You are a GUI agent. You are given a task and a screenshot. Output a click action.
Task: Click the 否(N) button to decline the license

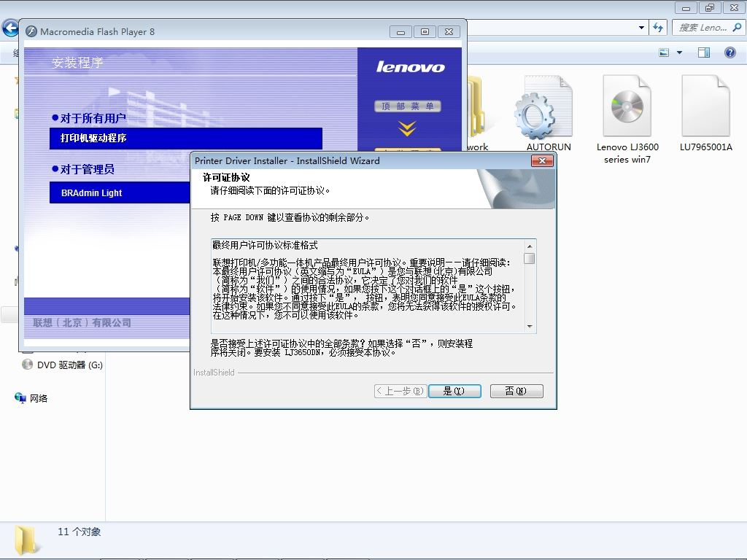pyautogui.click(x=516, y=391)
